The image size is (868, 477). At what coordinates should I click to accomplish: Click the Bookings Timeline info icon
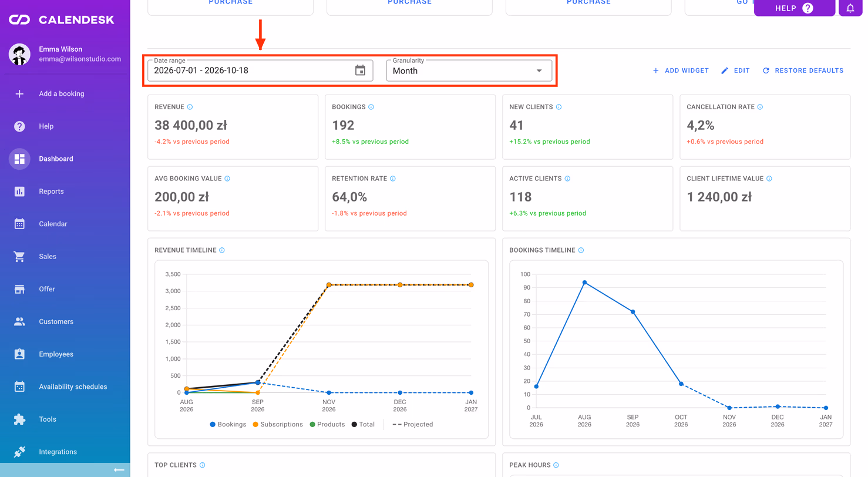(x=581, y=250)
